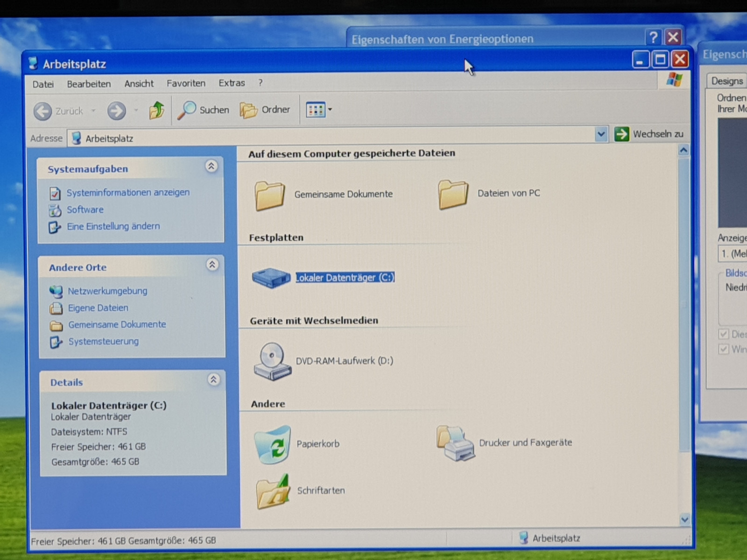Open Drucker und Faxgeräte
Viewport: 747px width, 560px height.
456,443
